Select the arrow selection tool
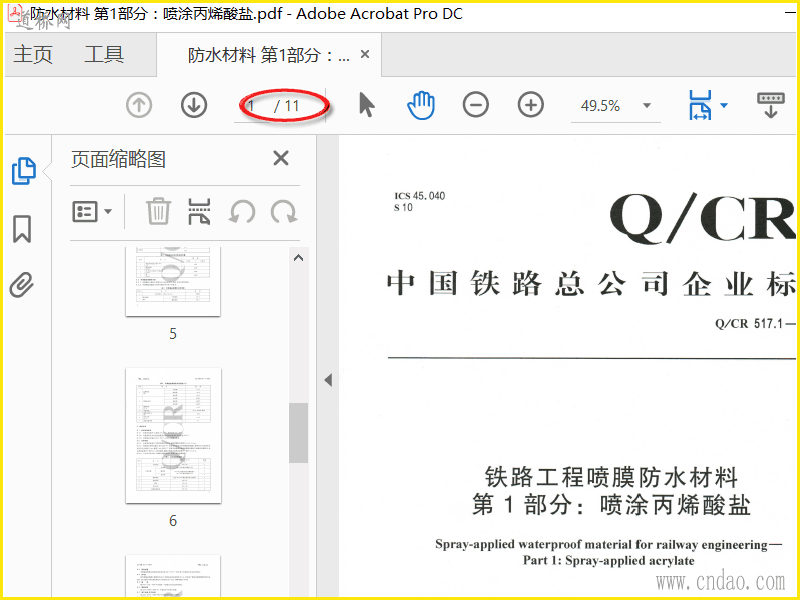800x600 pixels. 366,105
